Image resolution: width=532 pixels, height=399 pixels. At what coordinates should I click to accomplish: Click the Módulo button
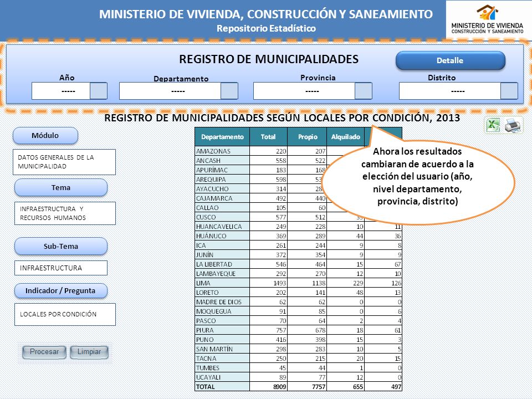tap(45, 136)
